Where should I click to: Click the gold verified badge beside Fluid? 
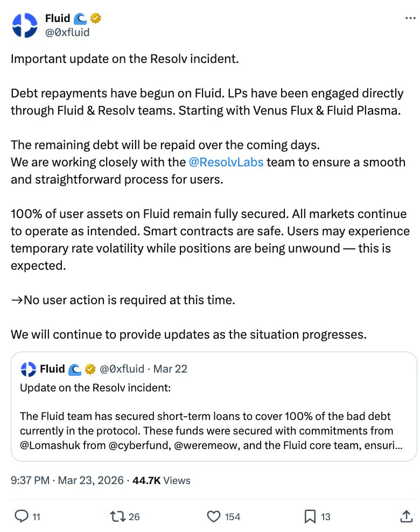(96, 19)
